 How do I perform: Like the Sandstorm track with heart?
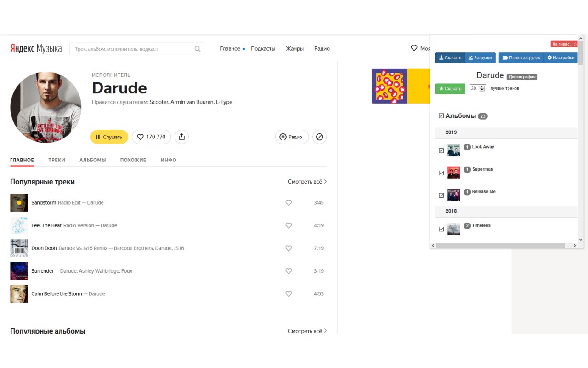click(288, 202)
